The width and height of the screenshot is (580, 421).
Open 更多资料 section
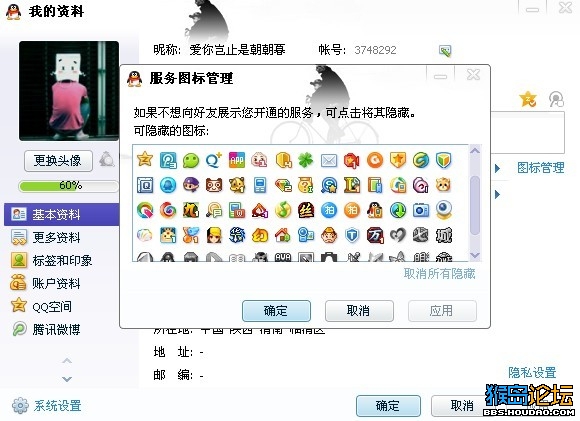55,238
